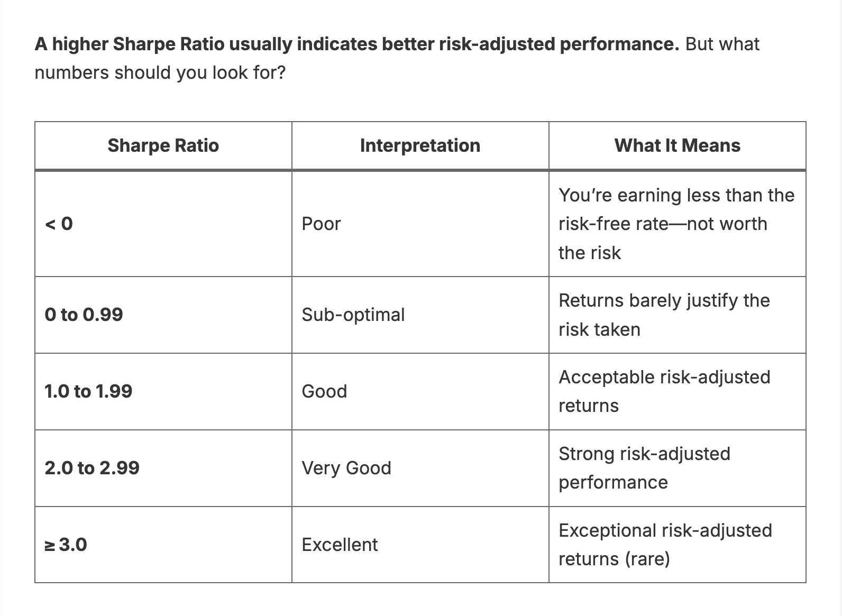Image resolution: width=842 pixels, height=616 pixels.
Task: Click the '0 to 0.99' cell
Action: pos(84,315)
